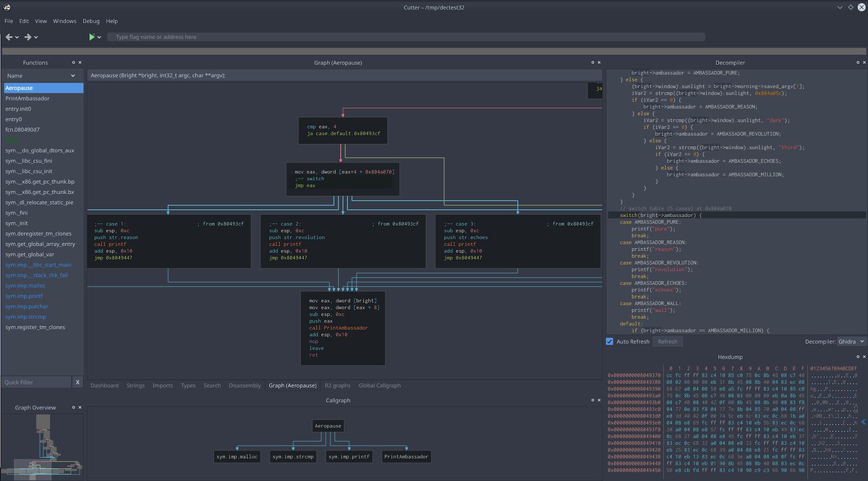Close the Graph Overview panel
868x481 pixels.
80,407
